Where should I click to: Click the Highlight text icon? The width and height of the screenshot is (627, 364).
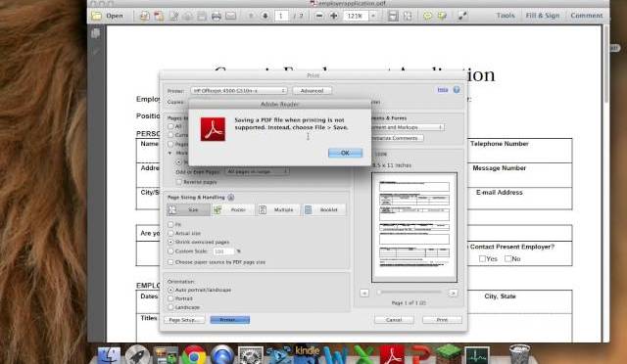coord(442,16)
